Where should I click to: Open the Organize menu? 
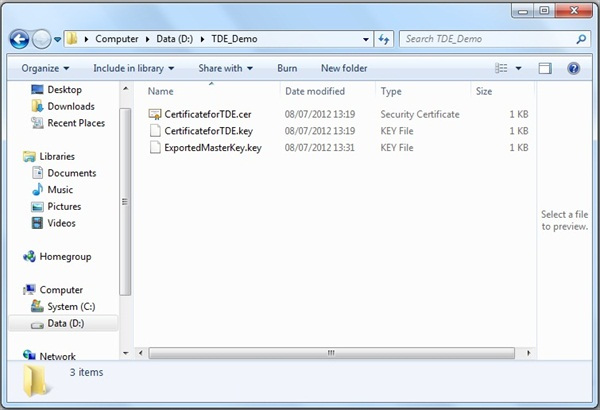coord(45,69)
